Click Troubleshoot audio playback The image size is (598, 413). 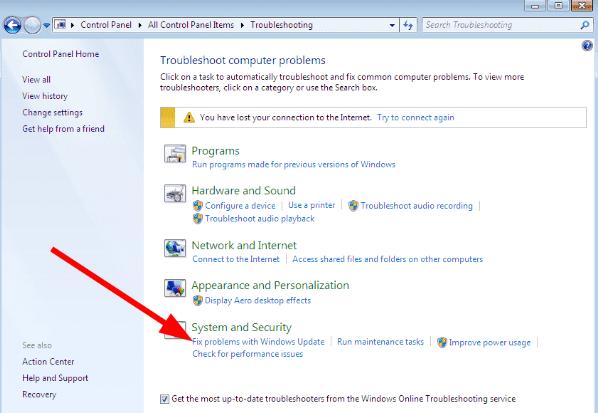click(260, 219)
